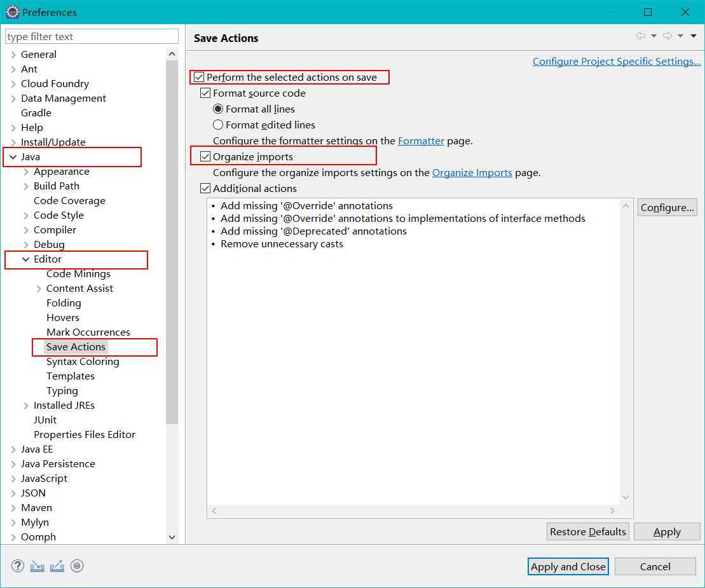Open the view menu triangle at top right
The width and height of the screenshot is (705, 588).
(694, 36)
